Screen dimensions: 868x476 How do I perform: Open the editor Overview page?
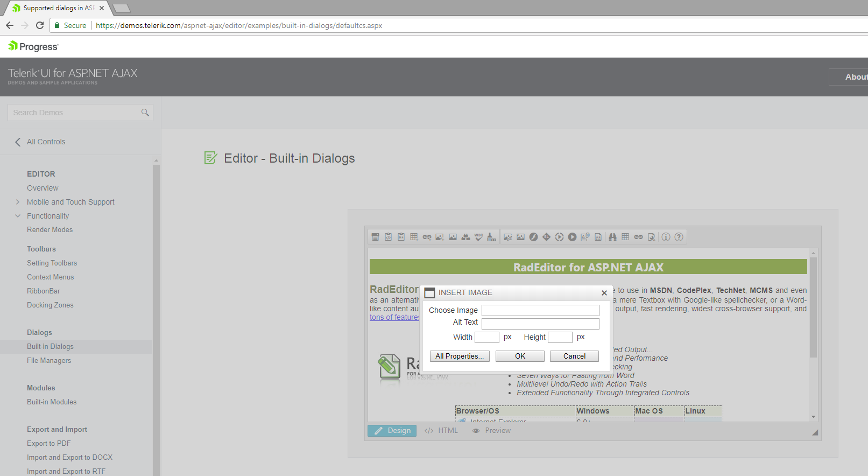[43, 188]
